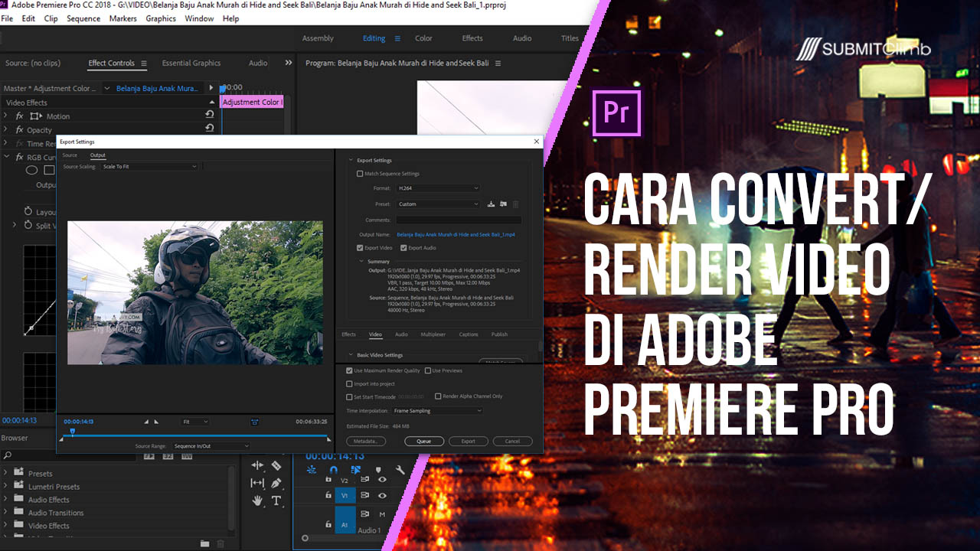Click New Custom Bin icon in Effects panel
980x551 pixels.
(x=204, y=543)
